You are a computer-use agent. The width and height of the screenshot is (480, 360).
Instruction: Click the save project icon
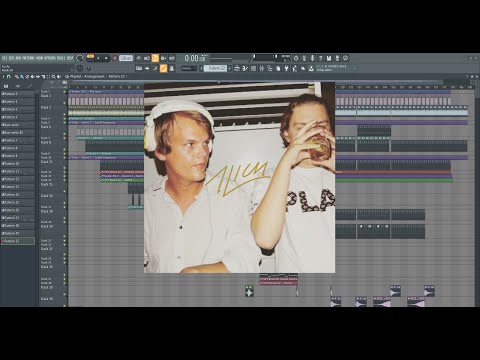click(x=329, y=58)
